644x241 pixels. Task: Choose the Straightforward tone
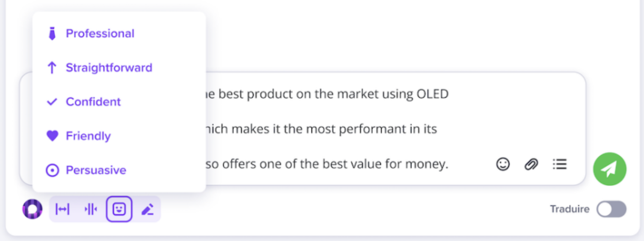[x=109, y=68]
